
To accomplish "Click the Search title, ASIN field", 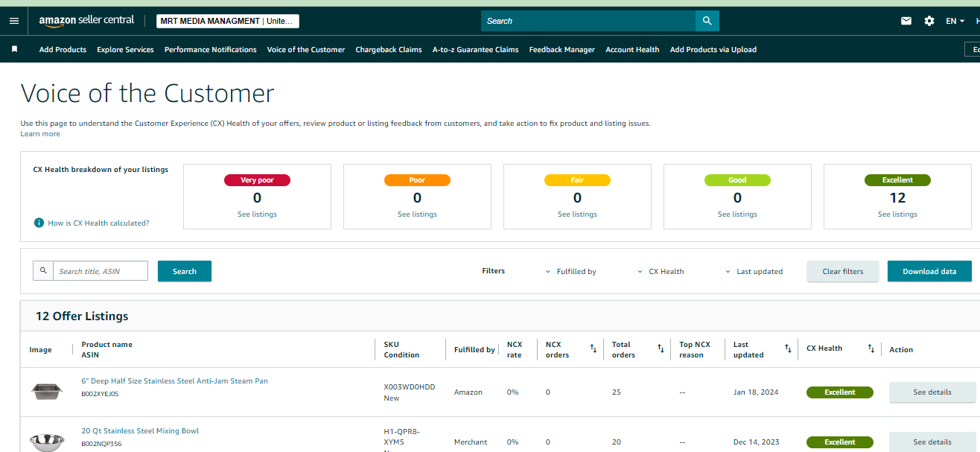I will pos(101,271).
